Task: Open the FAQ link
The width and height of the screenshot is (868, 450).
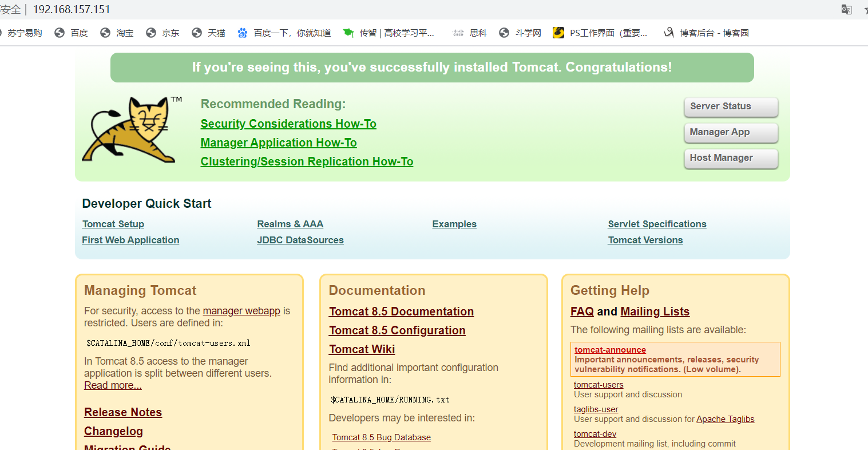Action: (x=582, y=311)
